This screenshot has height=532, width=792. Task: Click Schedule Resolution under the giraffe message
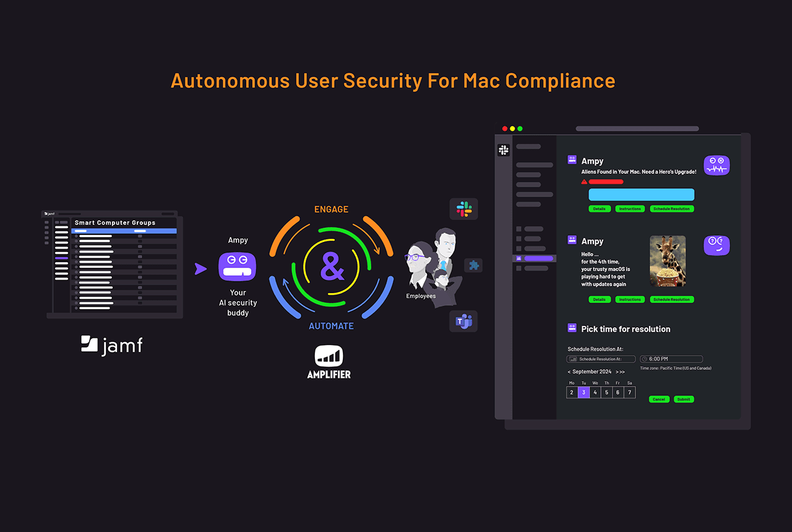671,299
